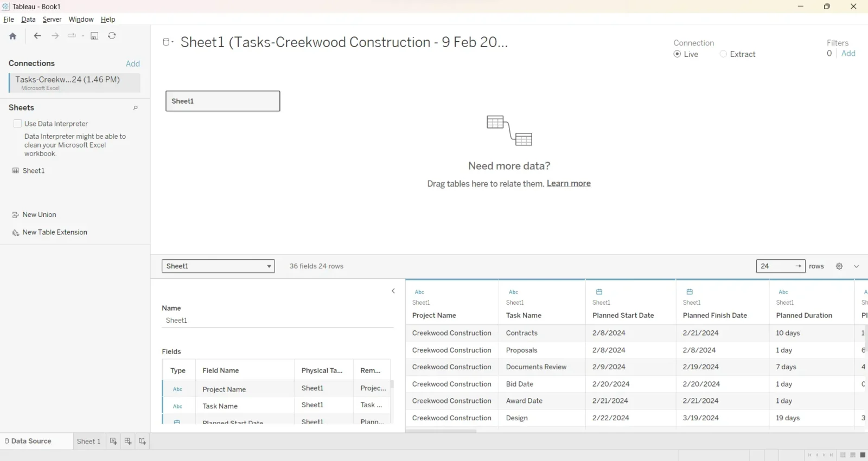868x461 pixels.
Task: Select the Extract connection radio button
Action: coord(723,54)
